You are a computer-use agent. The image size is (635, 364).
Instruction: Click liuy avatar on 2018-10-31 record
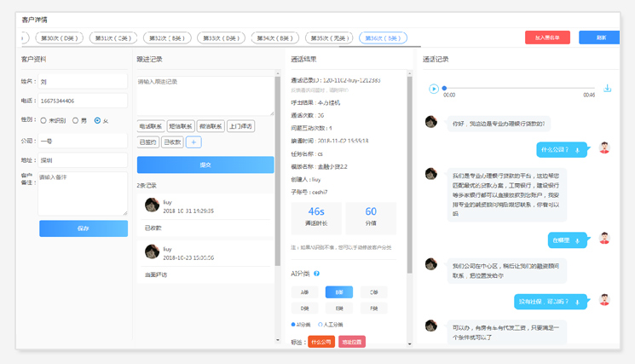pos(153,205)
